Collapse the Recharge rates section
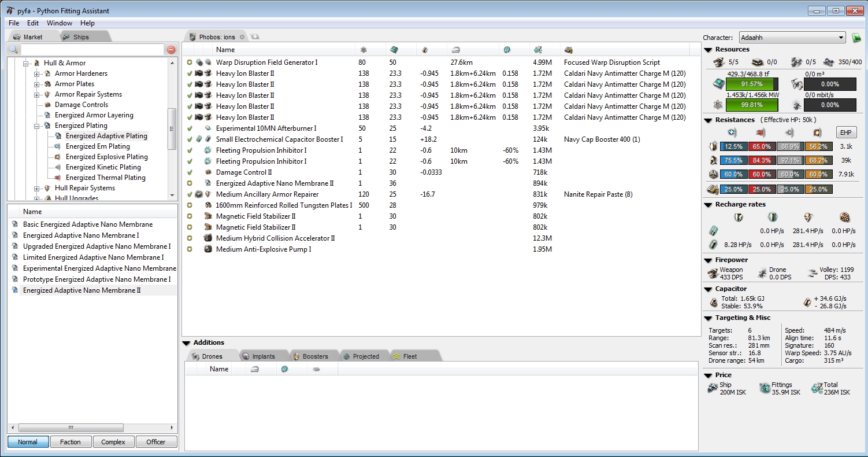Image resolution: width=868 pixels, height=457 pixels. point(708,205)
